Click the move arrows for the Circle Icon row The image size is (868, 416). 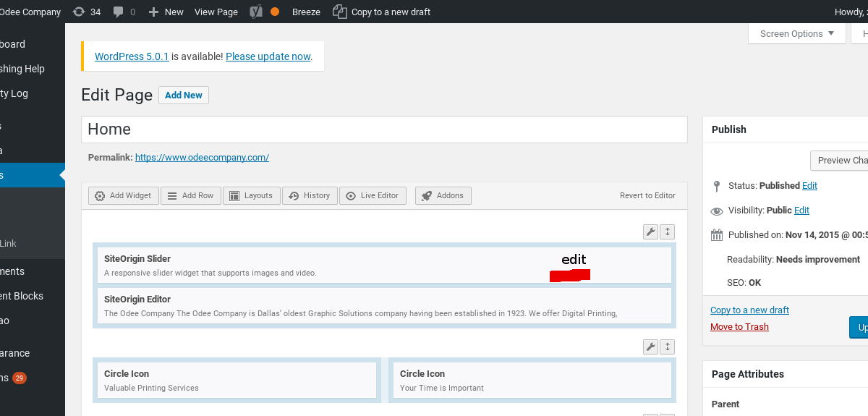click(x=668, y=347)
